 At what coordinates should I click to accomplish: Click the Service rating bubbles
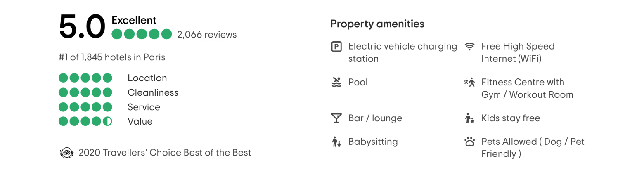(x=85, y=107)
